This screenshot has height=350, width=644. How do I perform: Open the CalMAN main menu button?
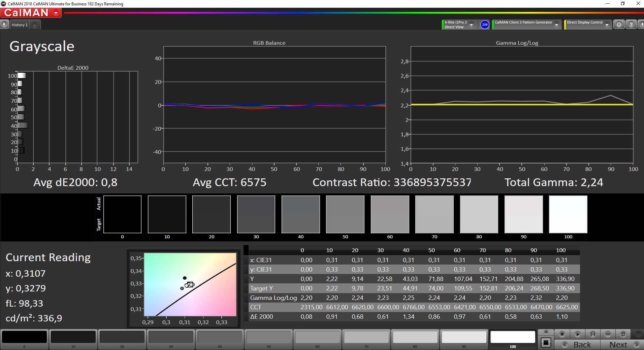31,13
